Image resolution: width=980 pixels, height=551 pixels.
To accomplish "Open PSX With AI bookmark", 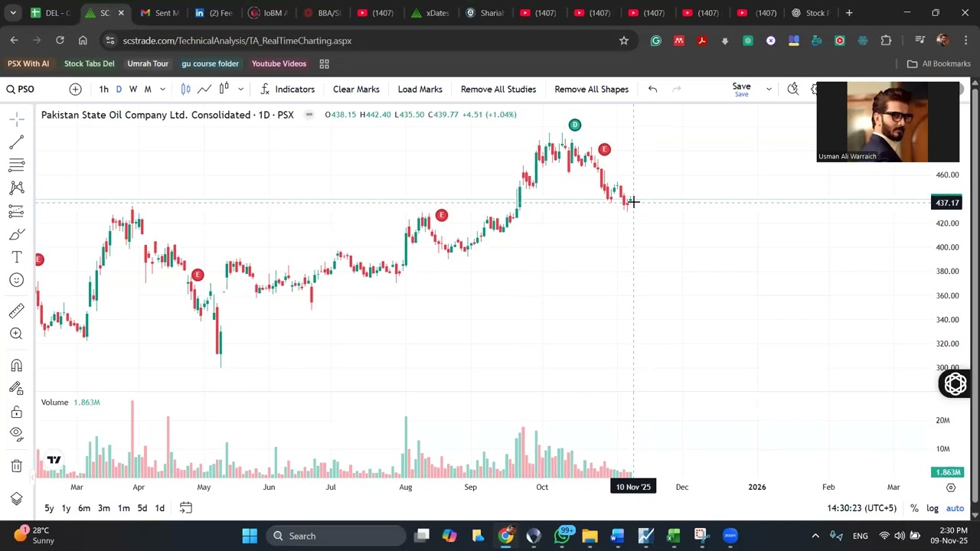I will click(x=28, y=64).
